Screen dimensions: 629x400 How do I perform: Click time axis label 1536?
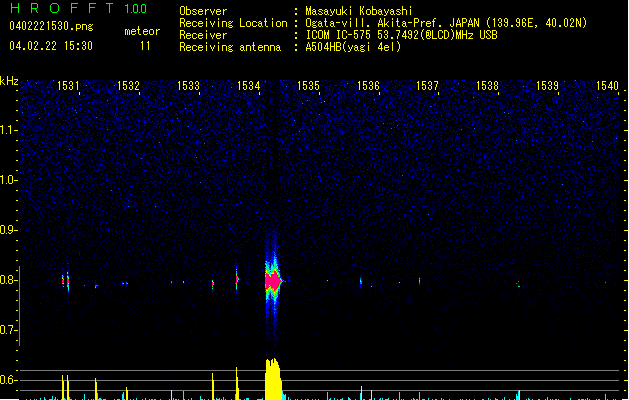pyautogui.click(x=368, y=86)
